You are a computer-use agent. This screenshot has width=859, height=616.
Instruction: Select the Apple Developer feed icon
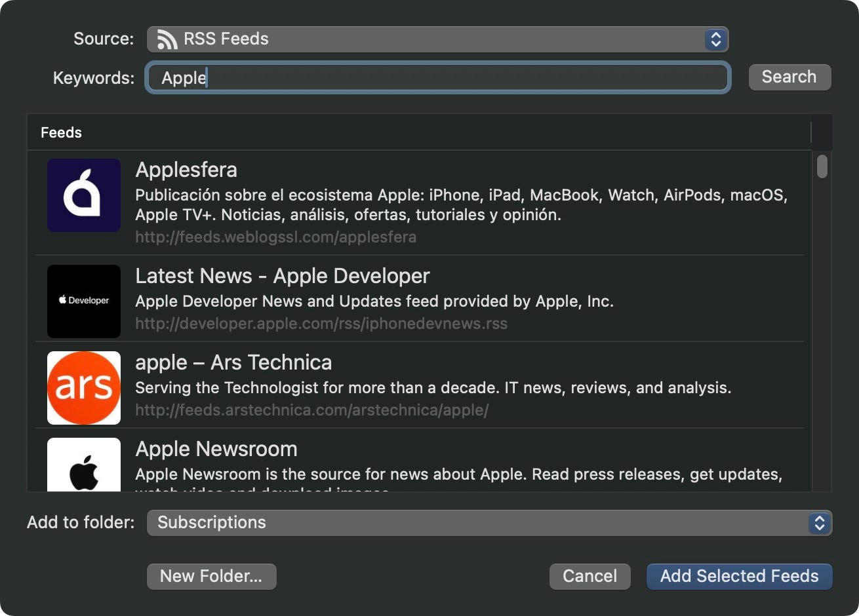pos(84,301)
